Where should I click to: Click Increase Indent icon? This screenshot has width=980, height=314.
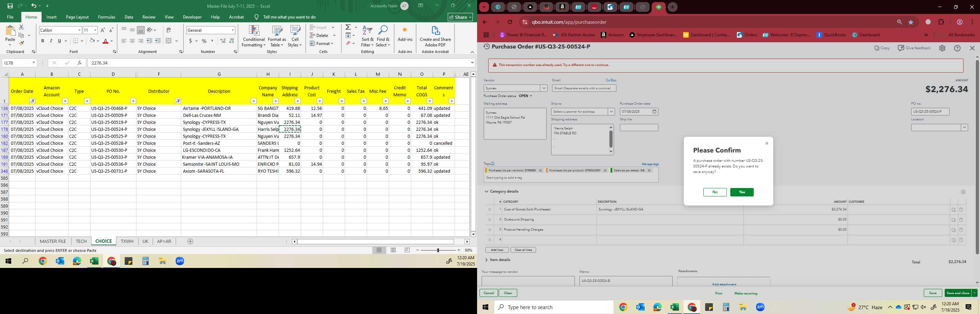[x=158, y=41]
